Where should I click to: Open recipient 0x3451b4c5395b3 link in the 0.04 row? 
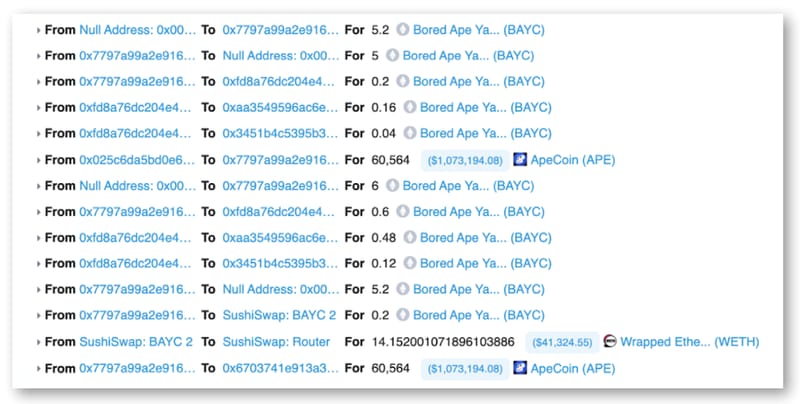280,133
